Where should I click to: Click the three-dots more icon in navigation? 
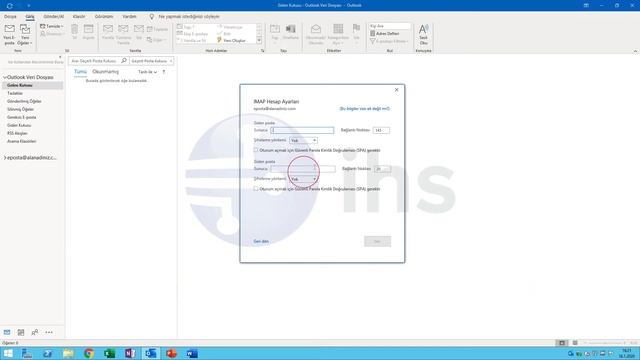pyautogui.click(x=49, y=332)
